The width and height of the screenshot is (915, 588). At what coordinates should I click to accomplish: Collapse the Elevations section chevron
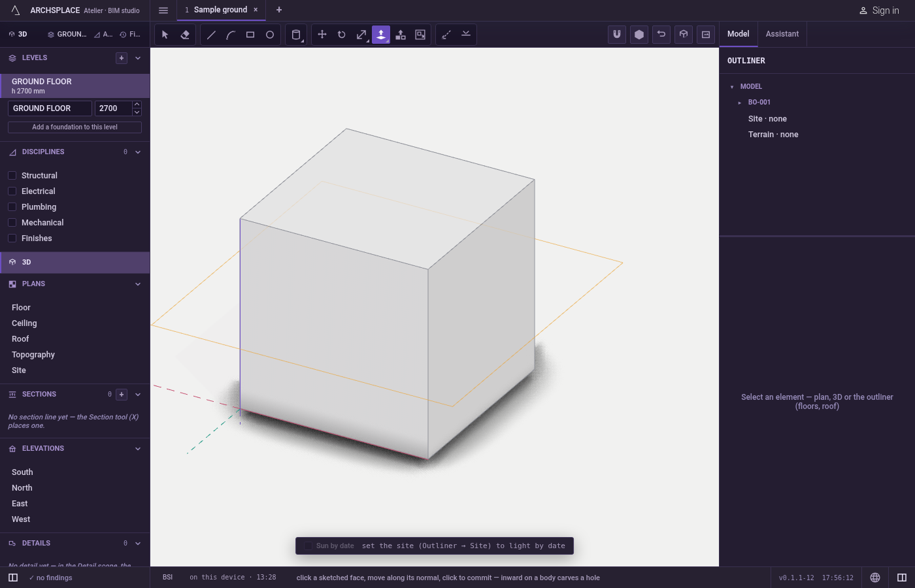point(138,449)
